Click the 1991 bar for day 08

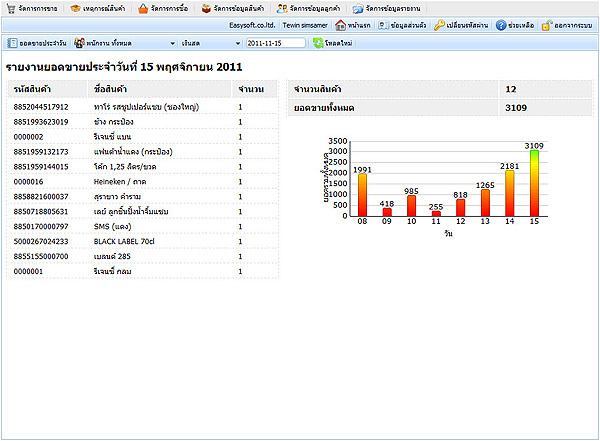pyautogui.click(x=362, y=195)
